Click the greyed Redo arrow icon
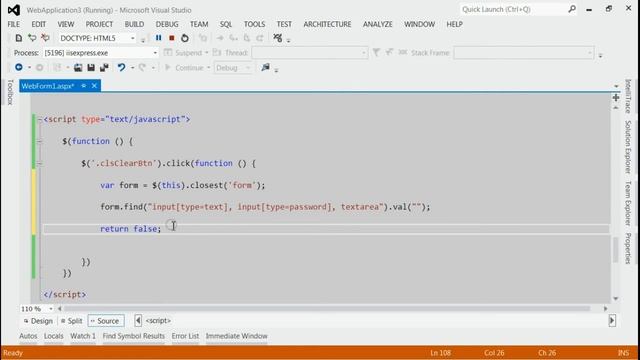640x360 pixels. coord(142,67)
